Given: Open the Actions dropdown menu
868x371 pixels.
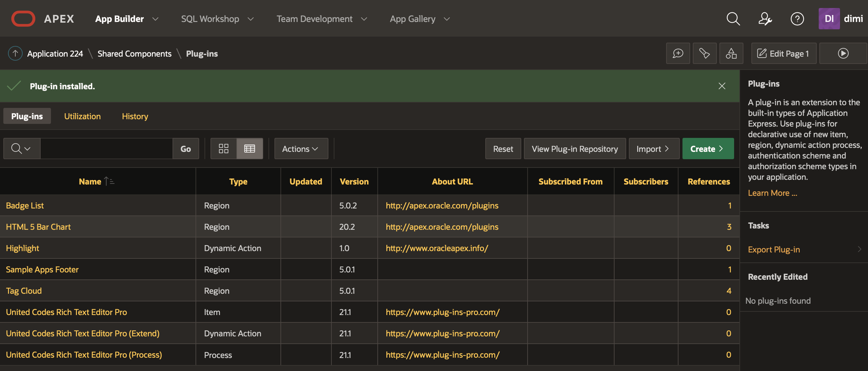Looking at the screenshot, I should 300,149.
